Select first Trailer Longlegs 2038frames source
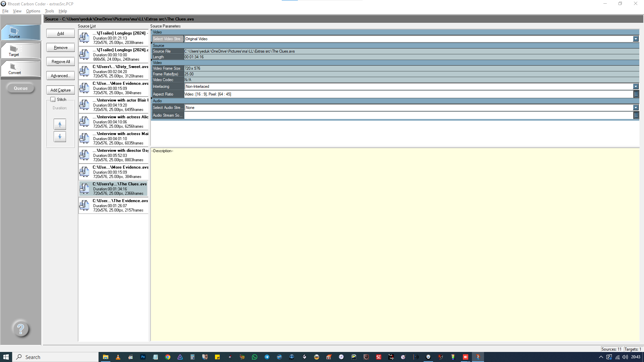The height and width of the screenshot is (362, 644). click(113, 38)
